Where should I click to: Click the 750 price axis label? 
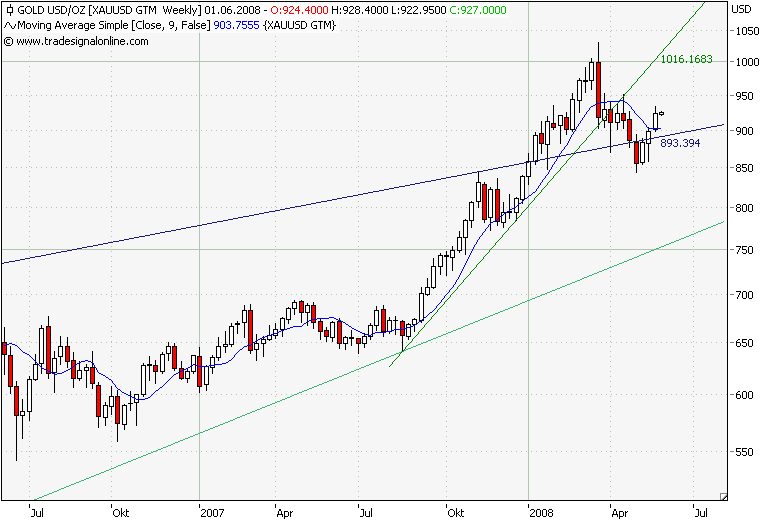(744, 250)
